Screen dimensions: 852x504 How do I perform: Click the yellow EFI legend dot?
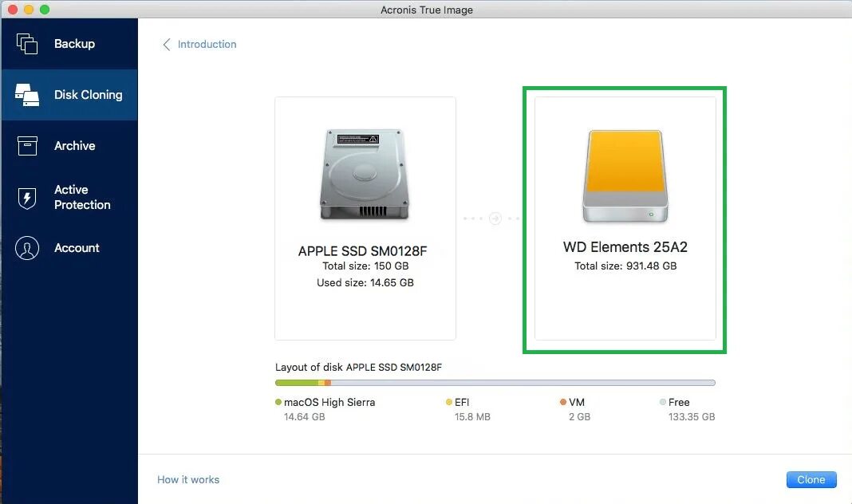[x=449, y=403]
